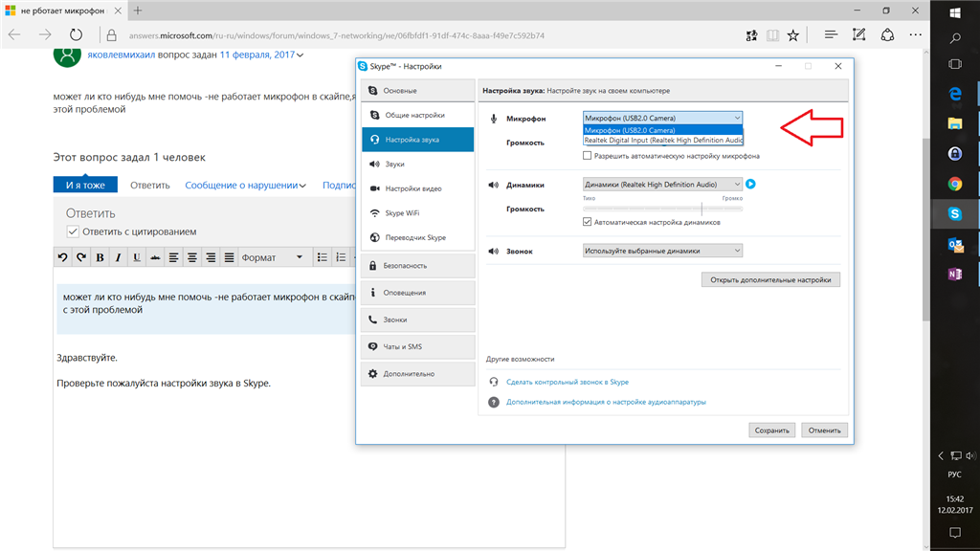Click the translate icon in the address bar
Screen dimensions: 980x551
[752, 35]
